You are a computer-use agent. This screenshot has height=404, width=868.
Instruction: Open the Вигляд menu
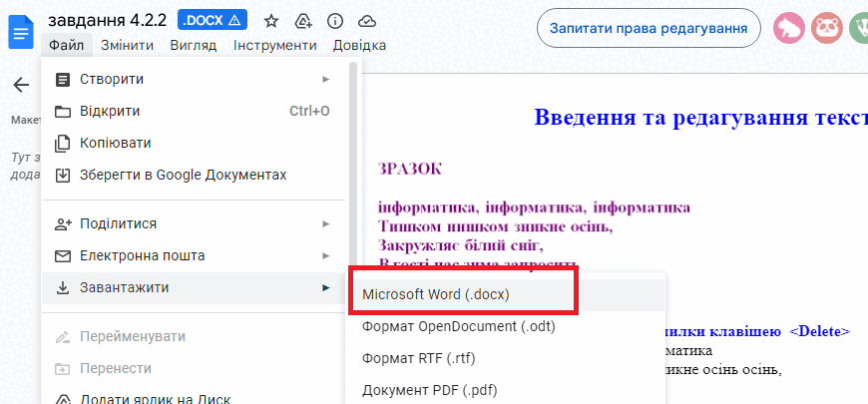pos(194,45)
